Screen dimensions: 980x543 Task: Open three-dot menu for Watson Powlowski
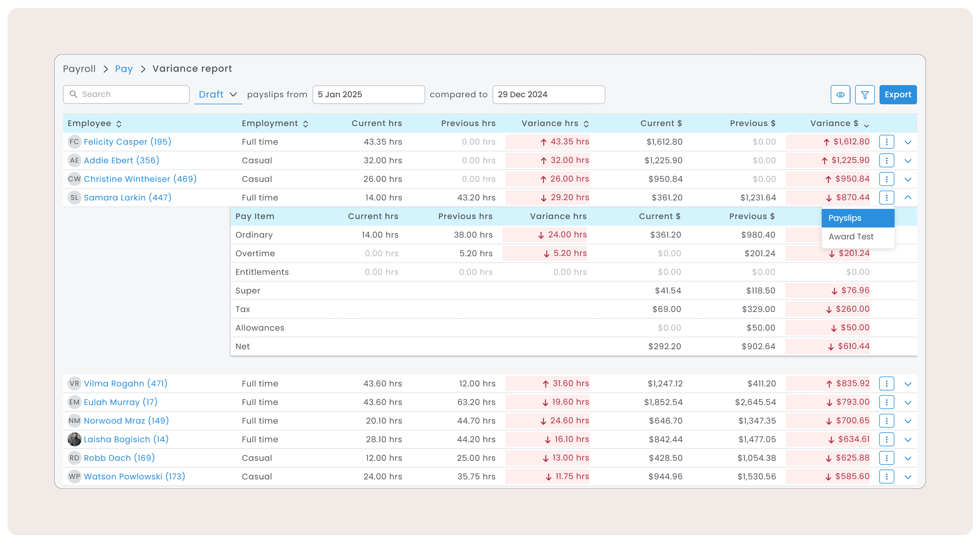(886, 476)
